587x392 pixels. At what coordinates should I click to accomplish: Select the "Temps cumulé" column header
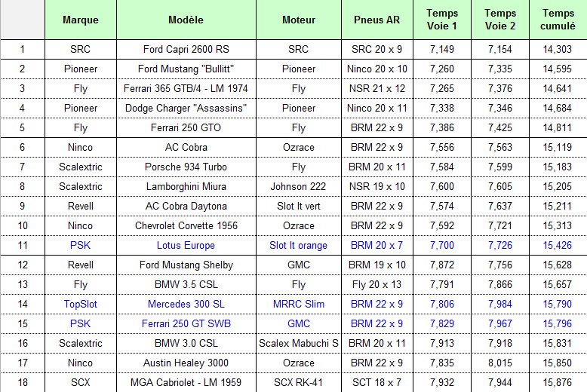click(558, 20)
